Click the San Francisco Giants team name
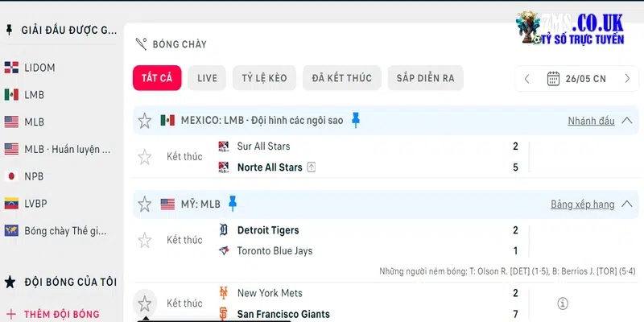Screen dimensions: 644x322 (x=283, y=314)
